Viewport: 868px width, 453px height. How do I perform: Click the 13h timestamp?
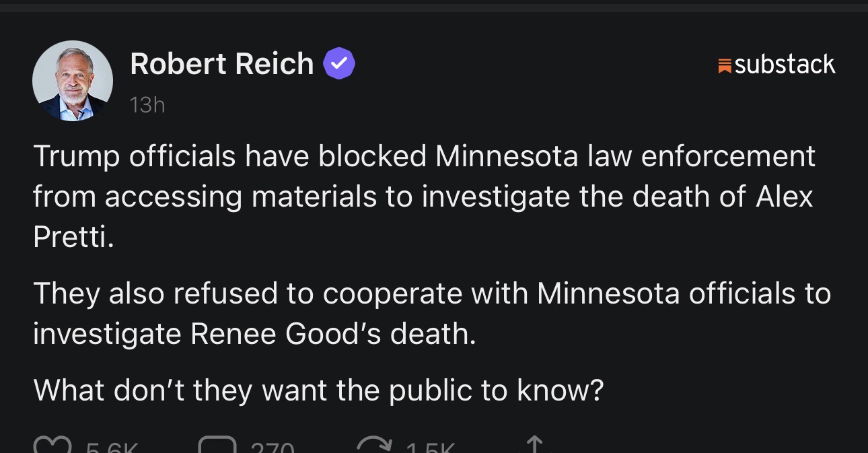point(147,106)
